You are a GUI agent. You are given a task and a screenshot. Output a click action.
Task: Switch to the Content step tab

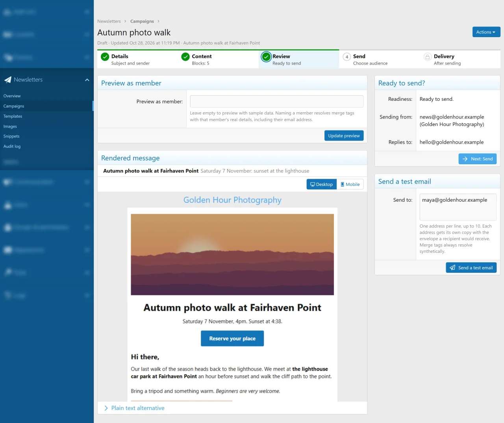tap(218, 59)
